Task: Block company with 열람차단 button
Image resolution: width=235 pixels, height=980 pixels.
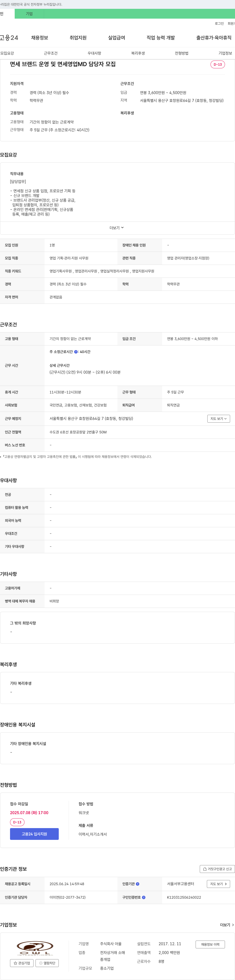Action: (x=47, y=963)
